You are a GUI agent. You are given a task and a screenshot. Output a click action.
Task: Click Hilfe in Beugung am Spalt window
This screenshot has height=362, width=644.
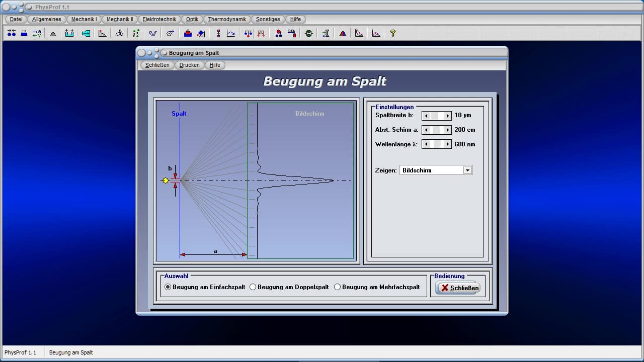coord(215,65)
